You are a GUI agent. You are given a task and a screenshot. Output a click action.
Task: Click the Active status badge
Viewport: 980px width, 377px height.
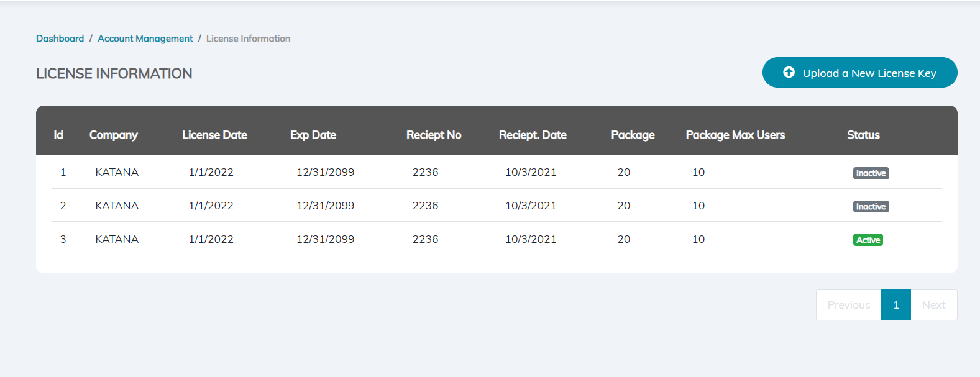pyautogui.click(x=868, y=240)
